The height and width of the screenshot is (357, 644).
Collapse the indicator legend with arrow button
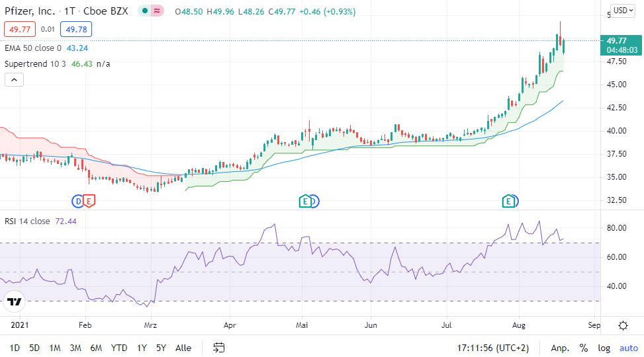pyautogui.click(x=14, y=80)
